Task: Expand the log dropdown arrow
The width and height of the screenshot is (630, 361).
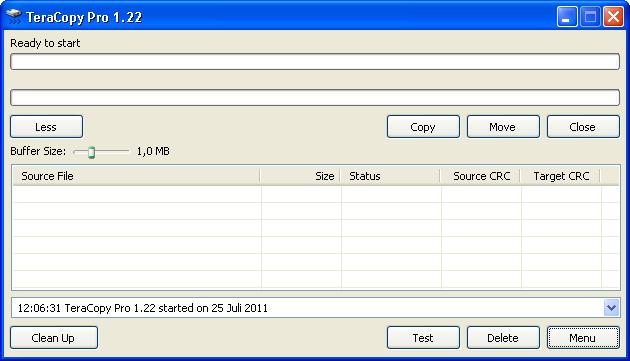Action: pyautogui.click(x=611, y=308)
